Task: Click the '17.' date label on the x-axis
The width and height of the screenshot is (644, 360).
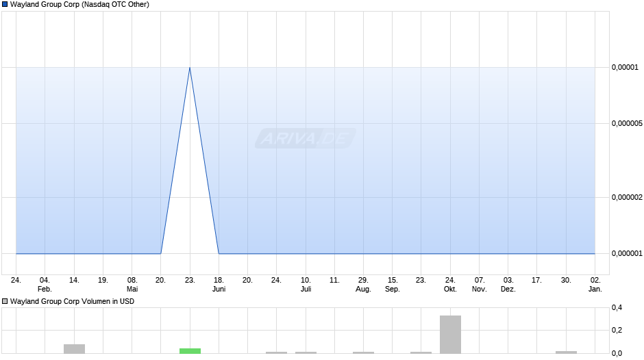Action: point(537,281)
